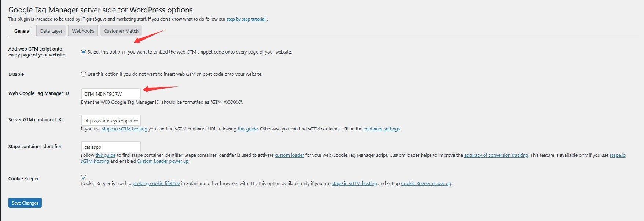
Task: Open the Webhooks tab
Action: [x=83, y=31]
